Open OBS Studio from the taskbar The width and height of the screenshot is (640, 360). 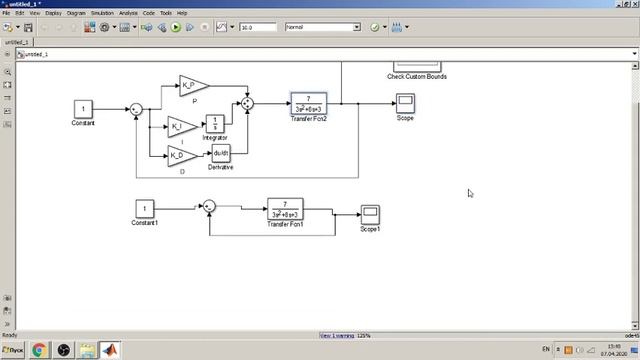pos(64,350)
